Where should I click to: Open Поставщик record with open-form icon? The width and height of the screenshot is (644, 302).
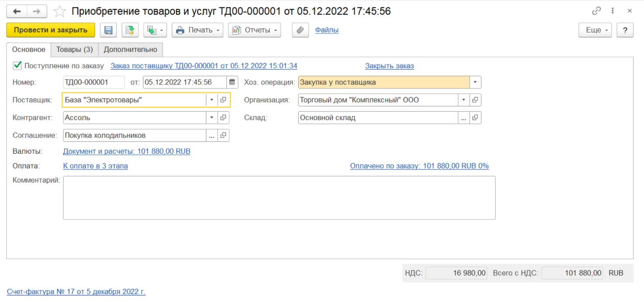223,100
